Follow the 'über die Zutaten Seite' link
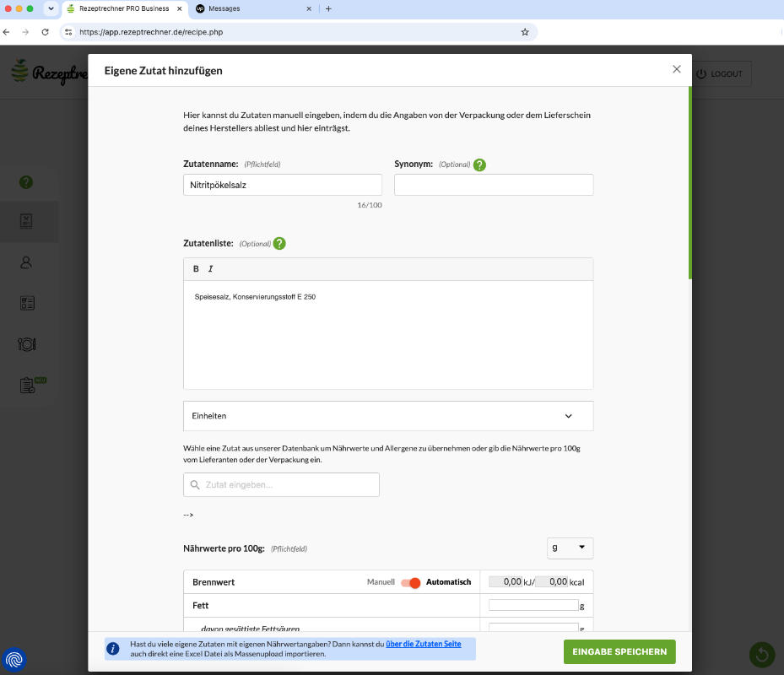Image resolution: width=784 pixels, height=675 pixels. click(424, 644)
